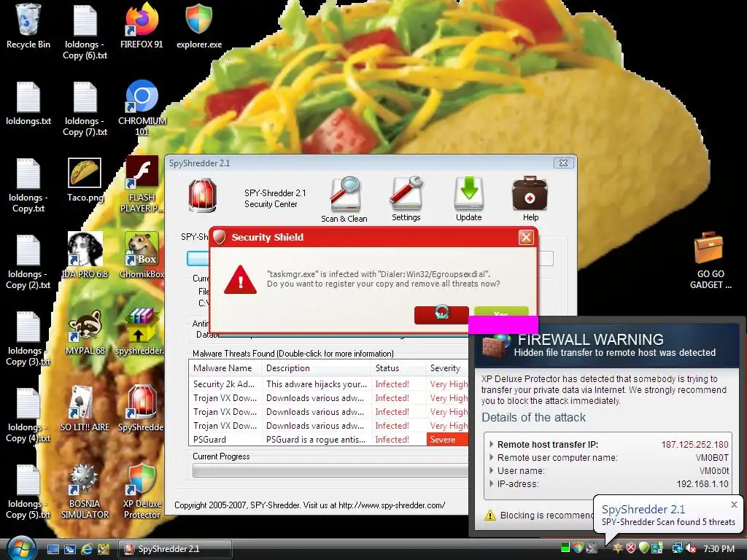Image resolution: width=747 pixels, height=560 pixels.
Task: Select the SpyShredder siren desktop shortcut
Action: click(x=142, y=408)
